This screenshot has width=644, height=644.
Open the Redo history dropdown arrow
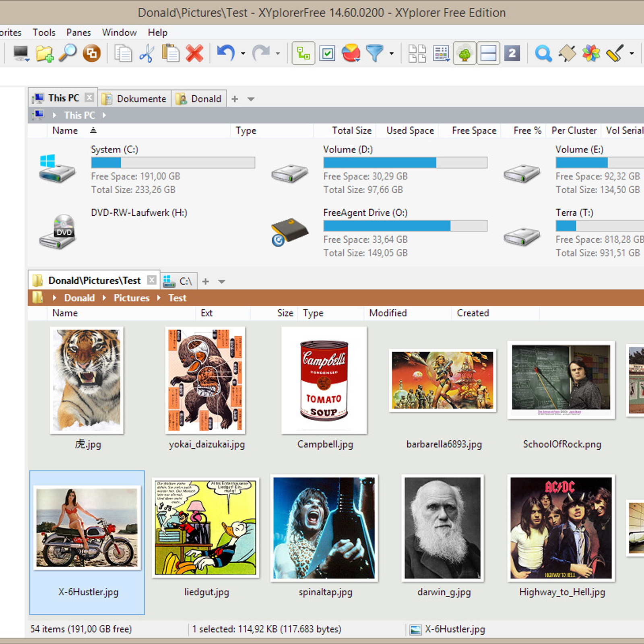[x=278, y=54]
